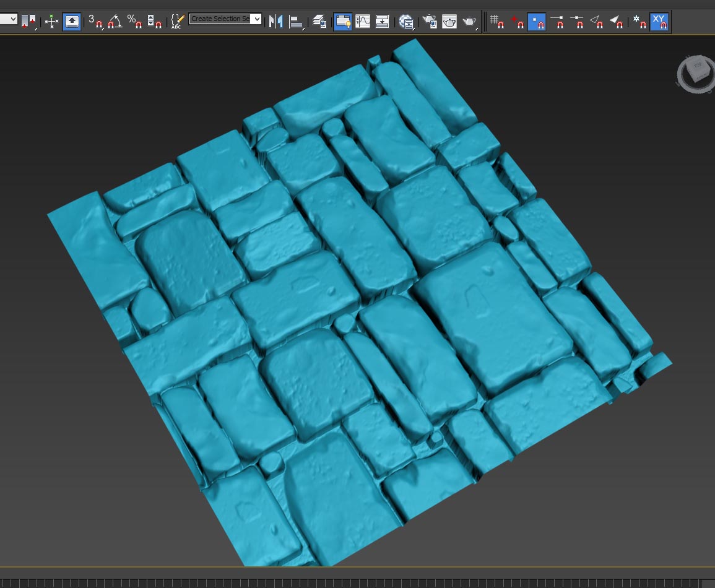
Task: Enable snap to Edge/Segment
Action: pyautogui.click(x=597, y=22)
